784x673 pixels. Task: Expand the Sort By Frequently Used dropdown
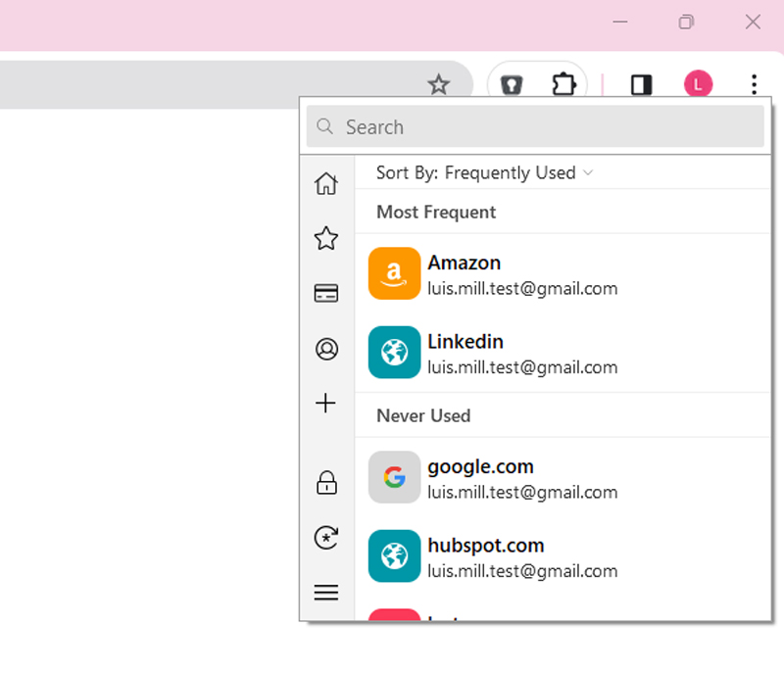[x=484, y=172]
